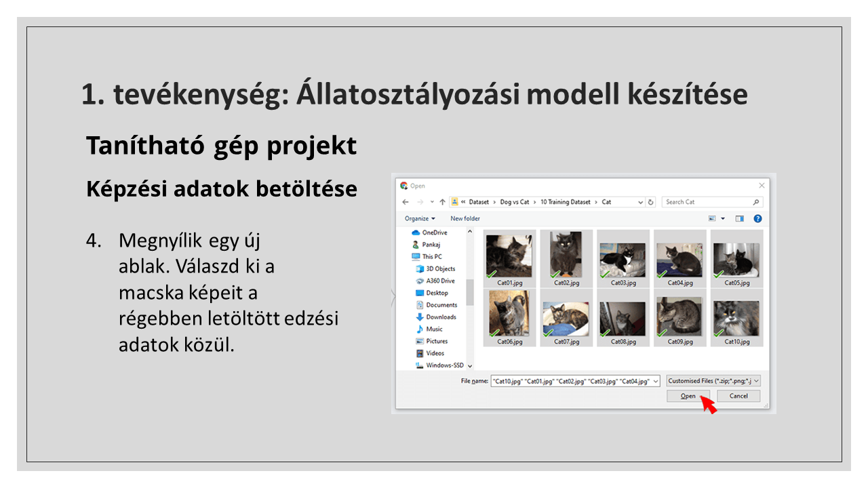
Task: Click New folder in the toolbar
Action: [465, 218]
